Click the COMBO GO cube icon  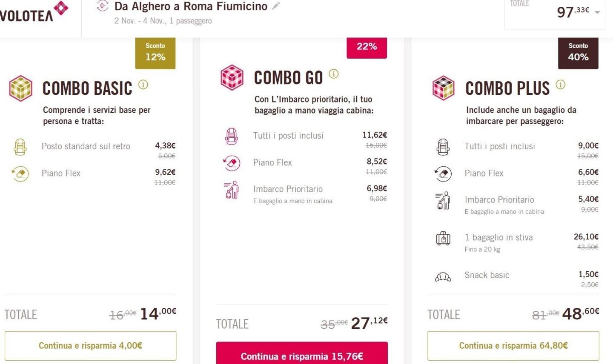(x=232, y=77)
